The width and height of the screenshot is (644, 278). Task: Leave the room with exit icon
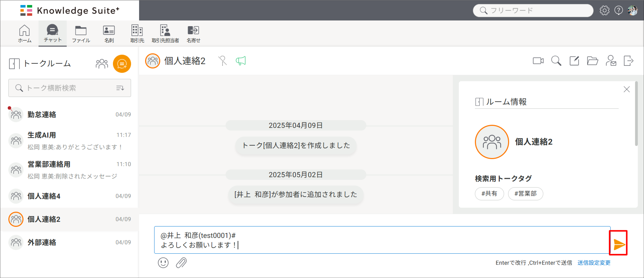[x=629, y=61]
